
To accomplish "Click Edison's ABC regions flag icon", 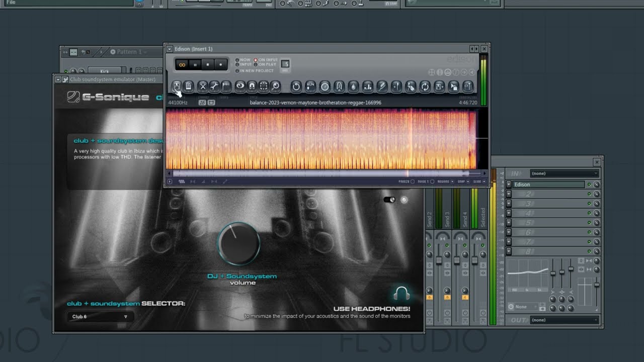I will pyautogui.click(x=226, y=86).
